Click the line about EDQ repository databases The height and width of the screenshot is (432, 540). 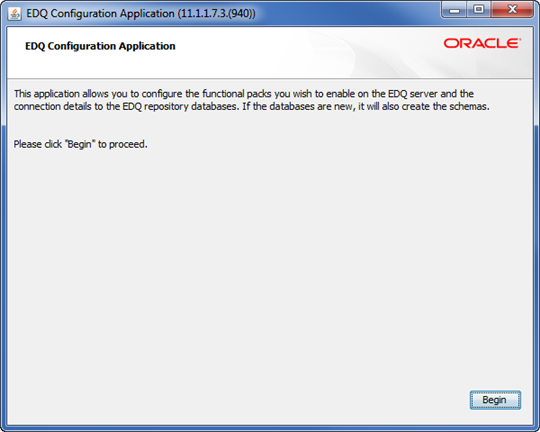251,106
